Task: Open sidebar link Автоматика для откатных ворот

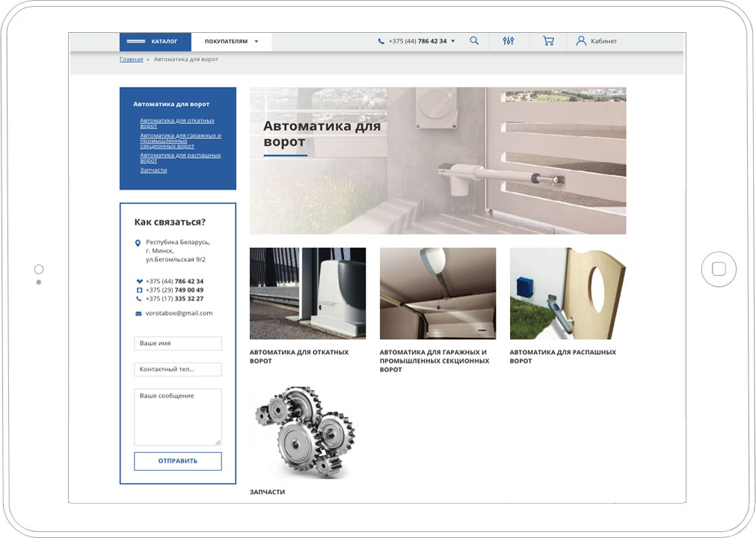Action: (x=177, y=123)
